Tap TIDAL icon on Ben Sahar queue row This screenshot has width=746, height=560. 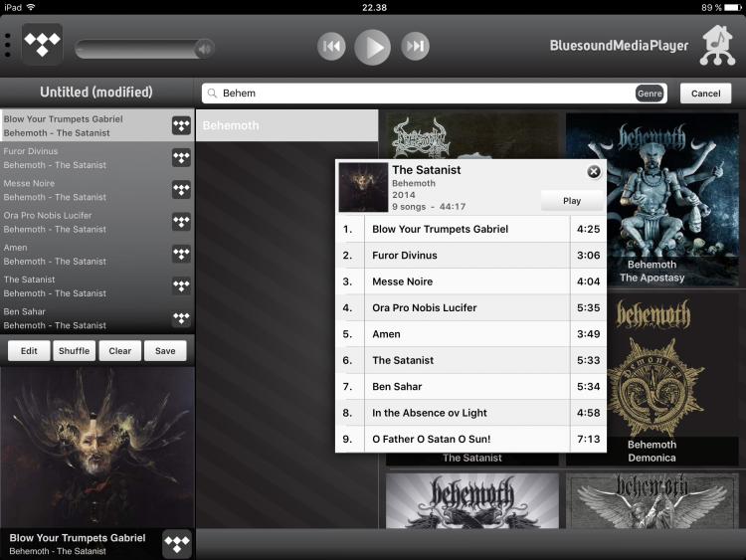pyautogui.click(x=181, y=318)
